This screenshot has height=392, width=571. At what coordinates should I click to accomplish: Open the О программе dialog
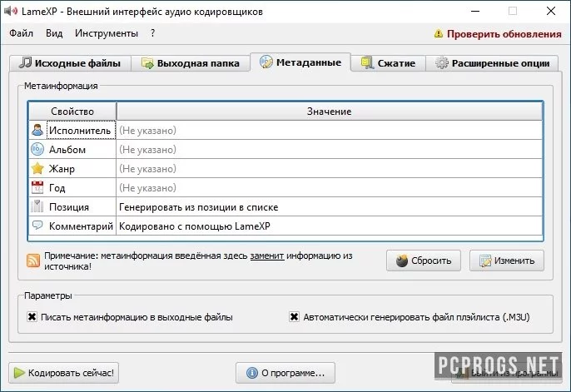[x=285, y=373]
